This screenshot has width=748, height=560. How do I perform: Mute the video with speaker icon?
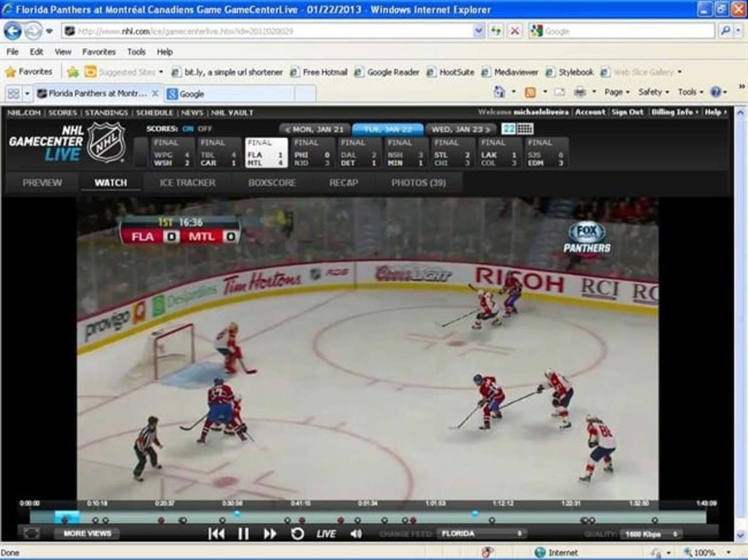(356, 534)
